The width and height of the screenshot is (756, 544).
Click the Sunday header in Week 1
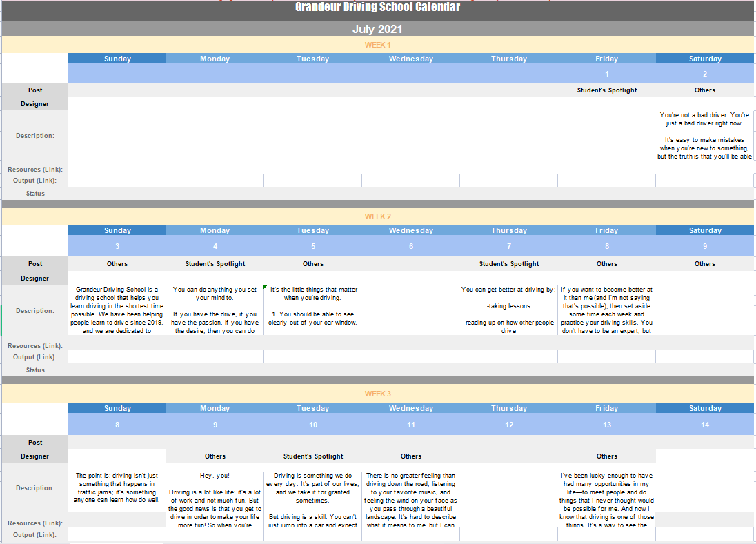[x=117, y=59]
